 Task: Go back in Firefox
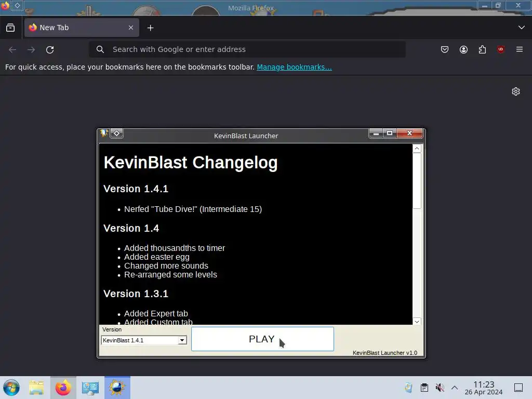12,49
